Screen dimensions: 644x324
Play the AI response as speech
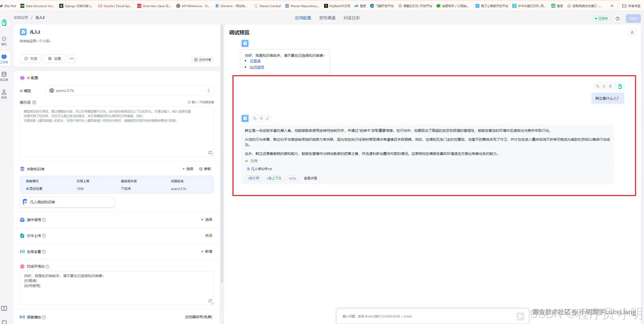[261, 118]
